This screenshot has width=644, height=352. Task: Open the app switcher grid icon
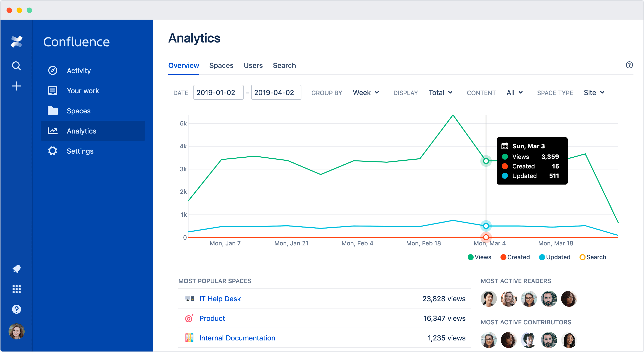pos(16,289)
